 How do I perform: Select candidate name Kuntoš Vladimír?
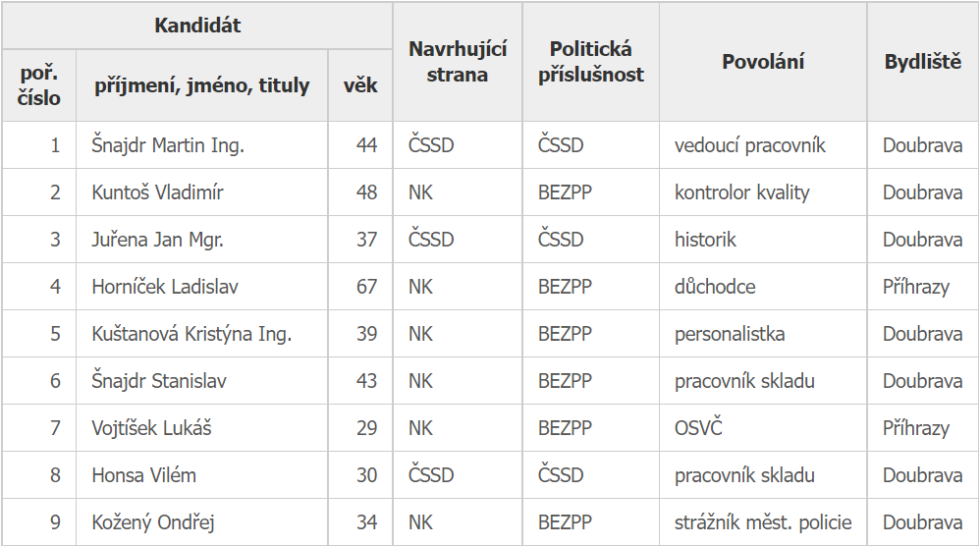(157, 192)
